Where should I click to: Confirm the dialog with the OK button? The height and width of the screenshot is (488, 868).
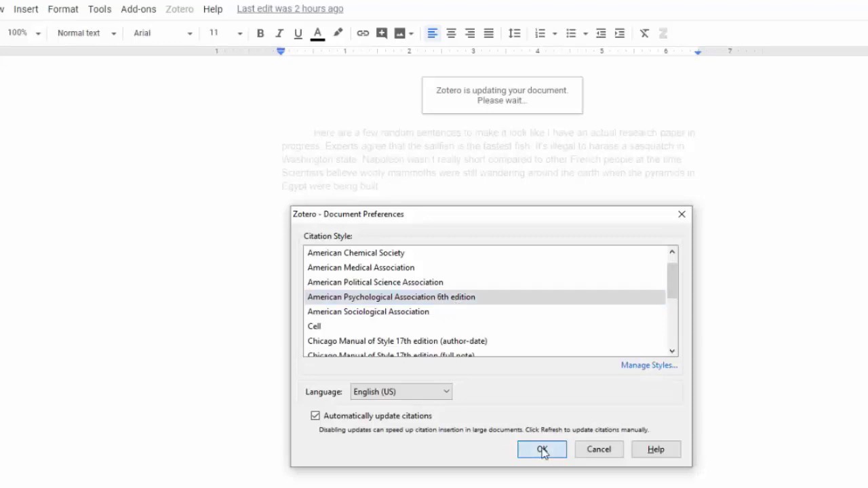click(x=542, y=449)
